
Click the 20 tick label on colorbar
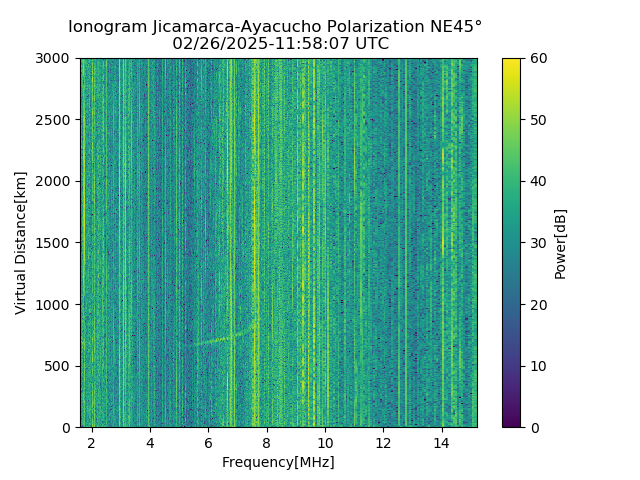click(x=538, y=304)
